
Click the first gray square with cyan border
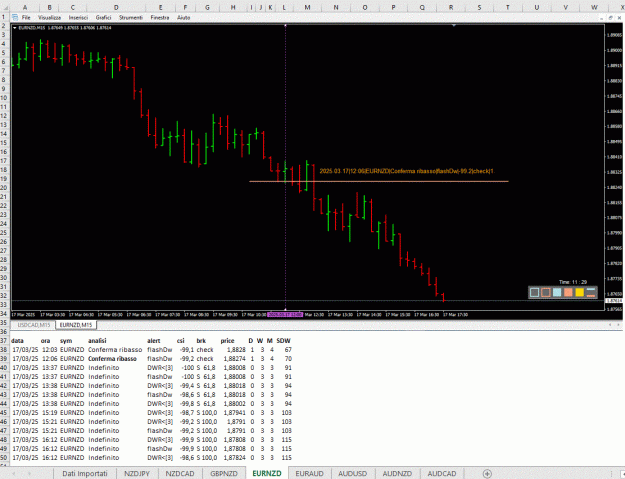(x=535, y=293)
